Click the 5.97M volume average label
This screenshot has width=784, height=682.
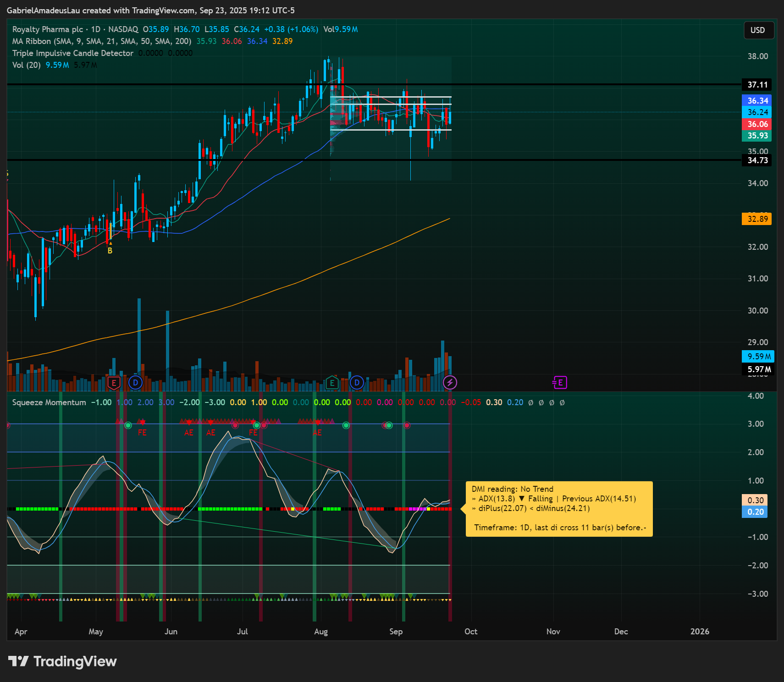(x=758, y=369)
